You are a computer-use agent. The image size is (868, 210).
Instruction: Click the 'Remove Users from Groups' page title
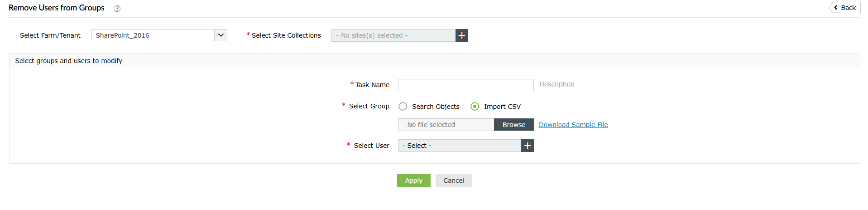click(57, 8)
